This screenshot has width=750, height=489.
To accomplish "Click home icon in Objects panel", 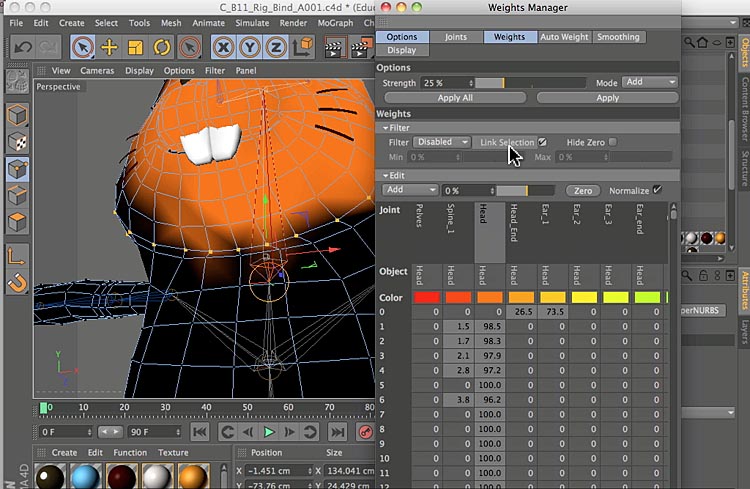I will (x=702, y=43).
